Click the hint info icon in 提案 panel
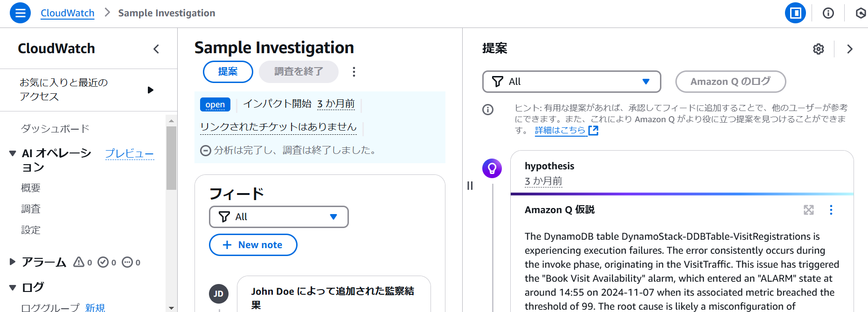 (x=488, y=110)
